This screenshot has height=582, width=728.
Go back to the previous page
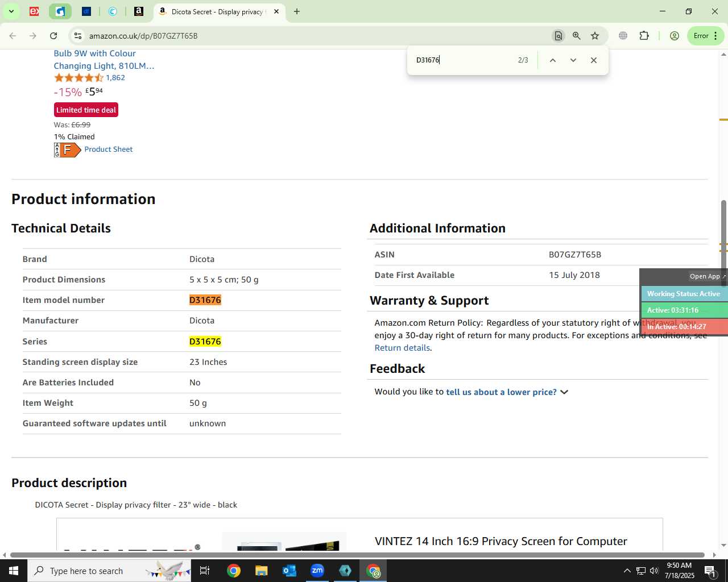pyautogui.click(x=13, y=36)
